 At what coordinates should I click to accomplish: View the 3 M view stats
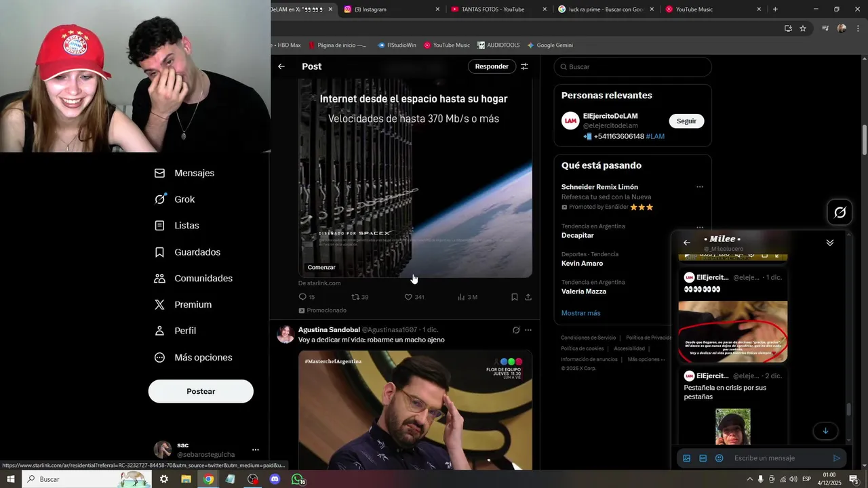pyautogui.click(x=467, y=297)
